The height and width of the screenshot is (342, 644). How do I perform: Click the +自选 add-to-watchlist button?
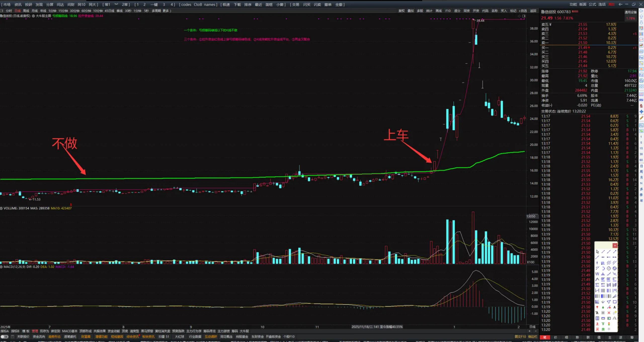pos(523,11)
